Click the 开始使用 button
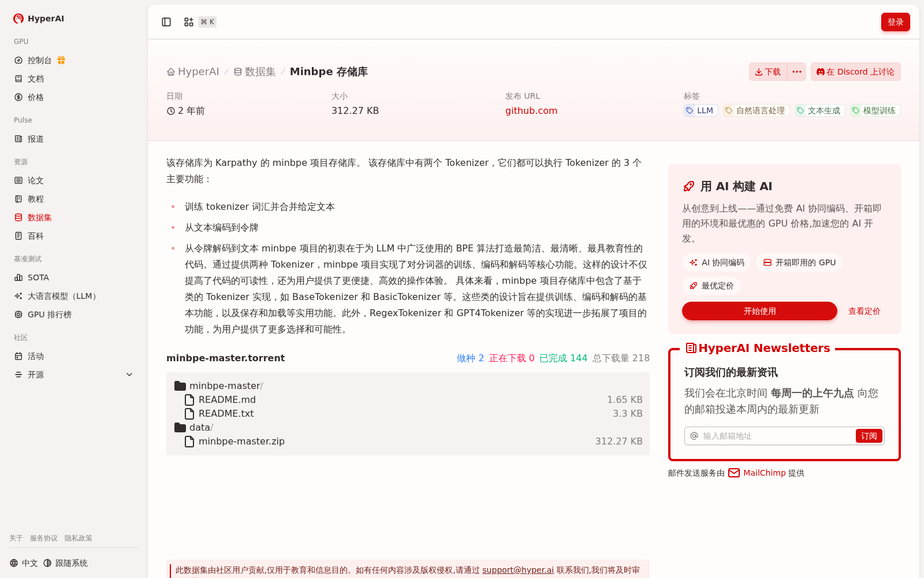The height and width of the screenshot is (578, 924). point(759,311)
